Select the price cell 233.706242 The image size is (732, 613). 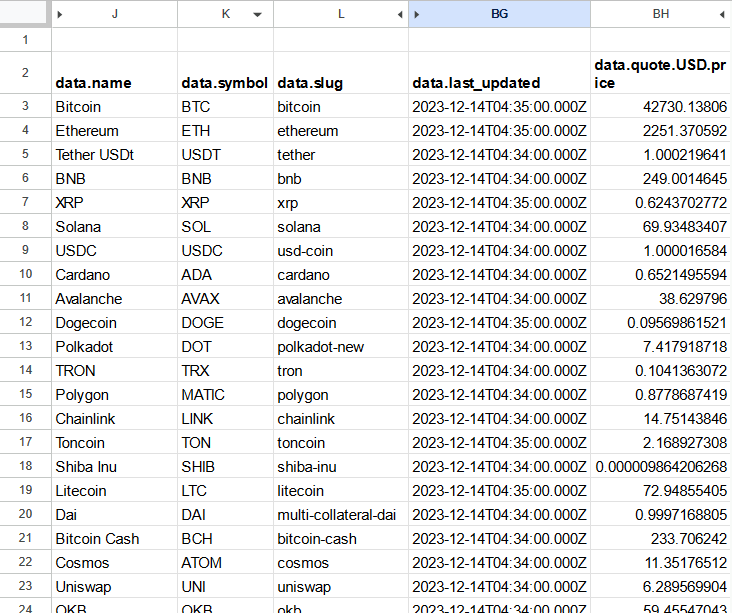(661, 539)
